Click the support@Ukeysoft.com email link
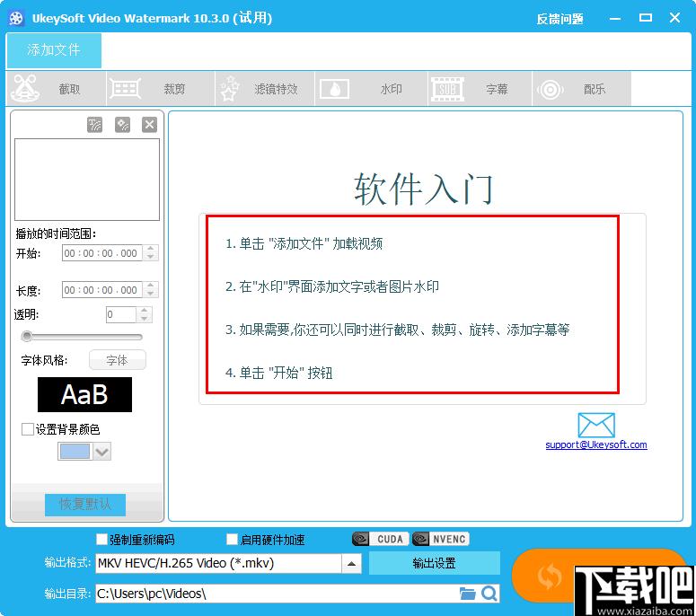696x616 pixels. click(x=596, y=444)
